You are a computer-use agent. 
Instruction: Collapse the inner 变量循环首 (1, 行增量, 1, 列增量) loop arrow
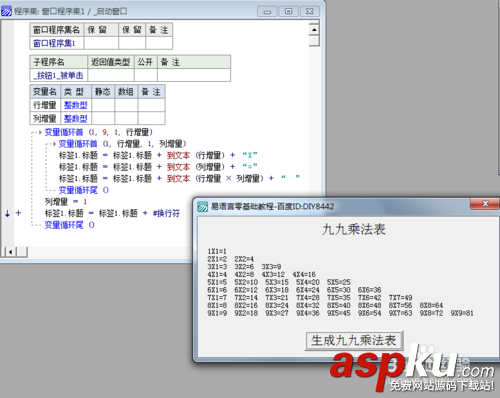click(54, 144)
